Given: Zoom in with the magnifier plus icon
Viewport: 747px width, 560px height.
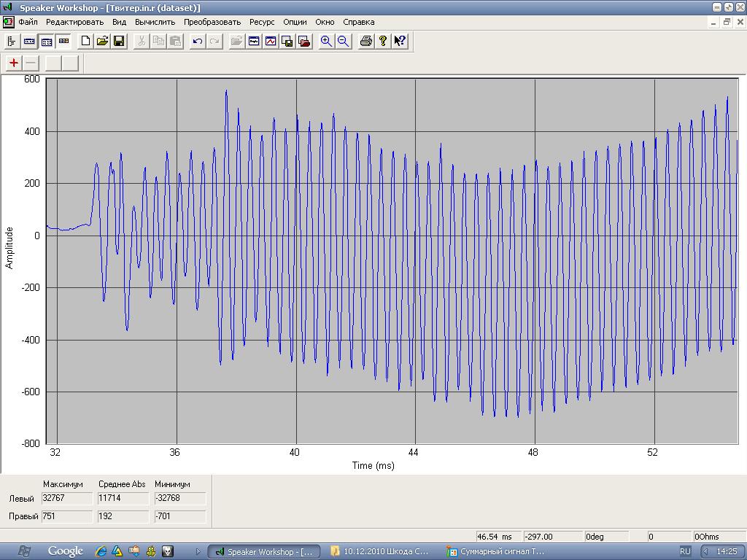Looking at the screenshot, I should pyautogui.click(x=326, y=41).
